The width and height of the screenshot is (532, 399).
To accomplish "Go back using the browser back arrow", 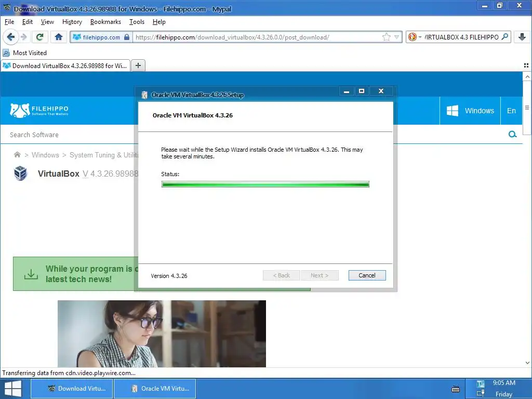I will 10,37.
